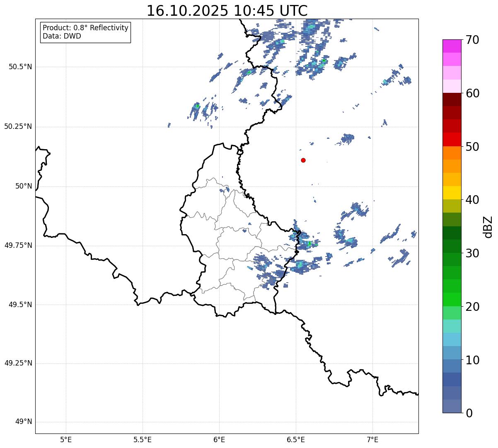
Task: Click the 49.25°N latitude label
Action: (18, 363)
